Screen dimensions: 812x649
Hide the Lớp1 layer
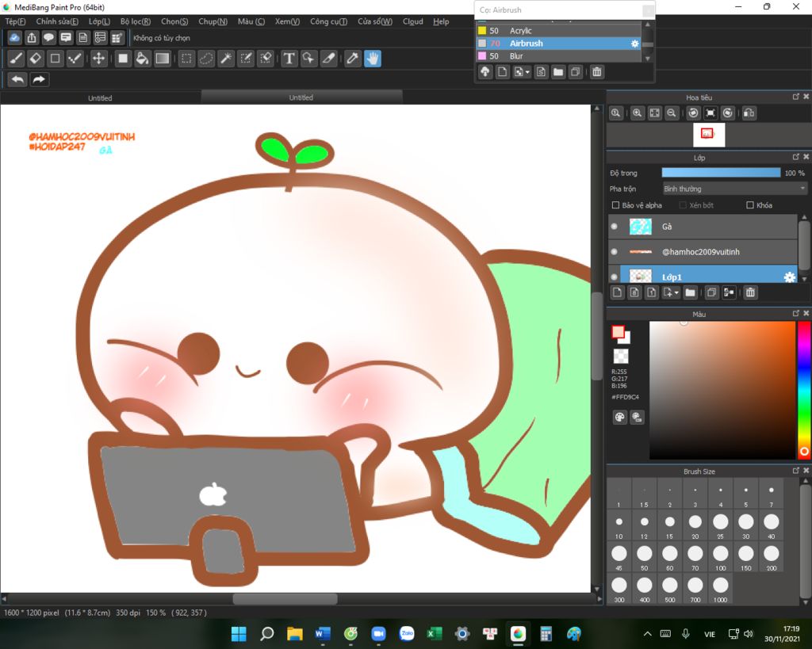point(615,277)
